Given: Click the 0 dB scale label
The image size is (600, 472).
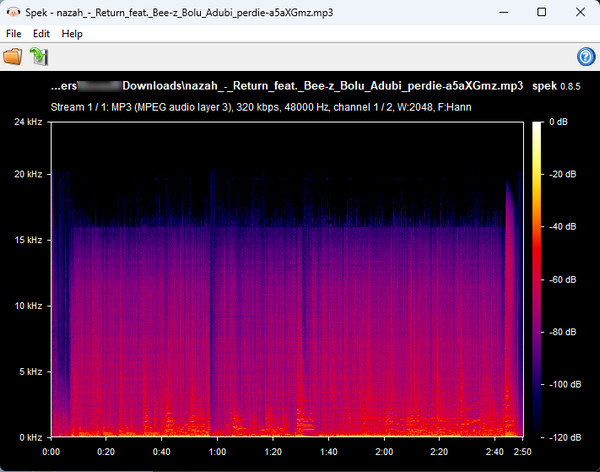Looking at the screenshot, I should pyautogui.click(x=558, y=122).
